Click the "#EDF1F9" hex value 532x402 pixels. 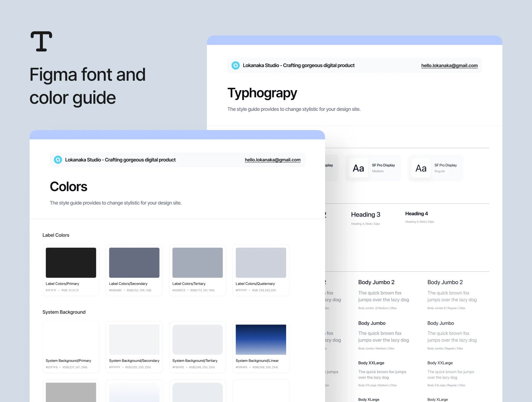52,367
